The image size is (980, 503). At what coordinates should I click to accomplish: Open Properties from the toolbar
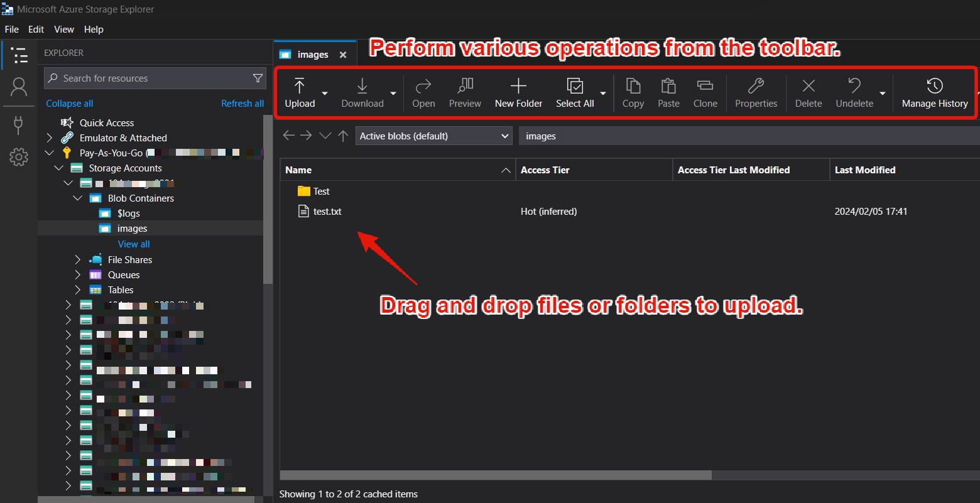pyautogui.click(x=756, y=93)
